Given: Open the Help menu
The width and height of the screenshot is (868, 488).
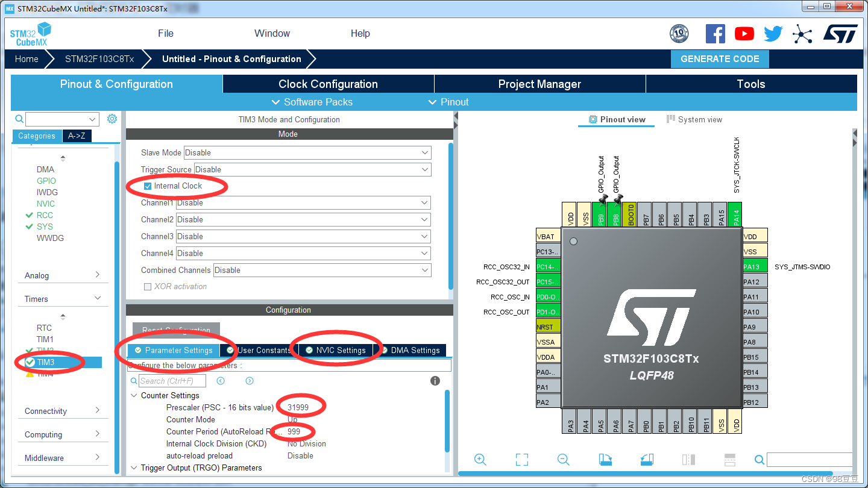Looking at the screenshot, I should click(360, 33).
